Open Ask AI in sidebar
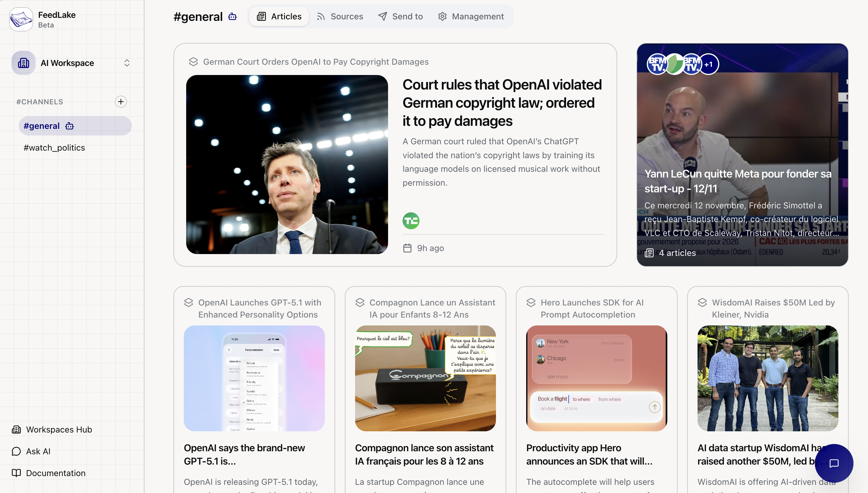This screenshot has width=868, height=493. click(x=31, y=451)
